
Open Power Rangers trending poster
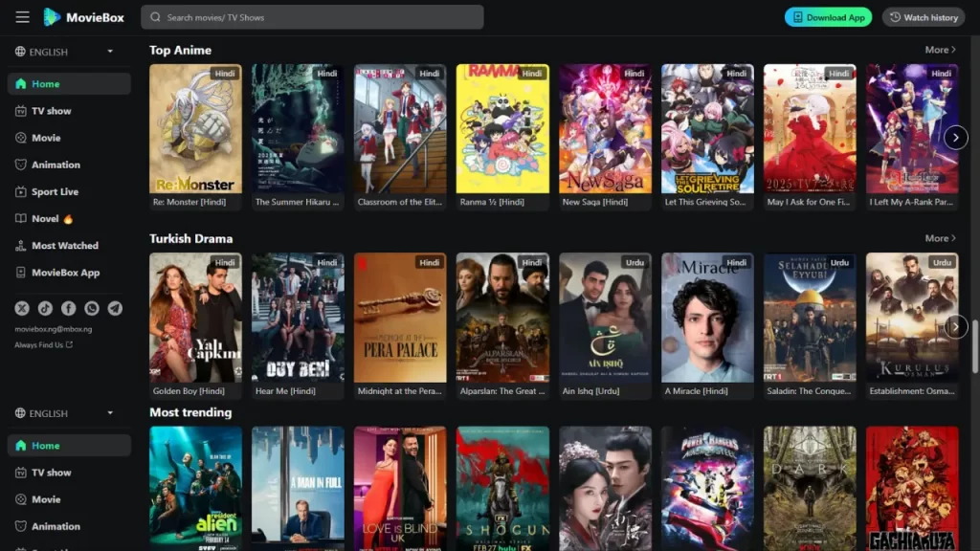[707, 489]
